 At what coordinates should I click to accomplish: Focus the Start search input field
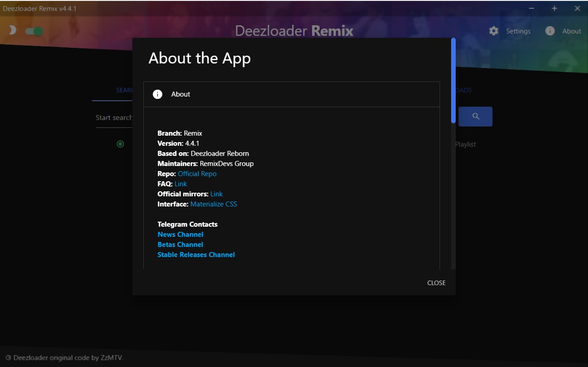click(x=114, y=118)
